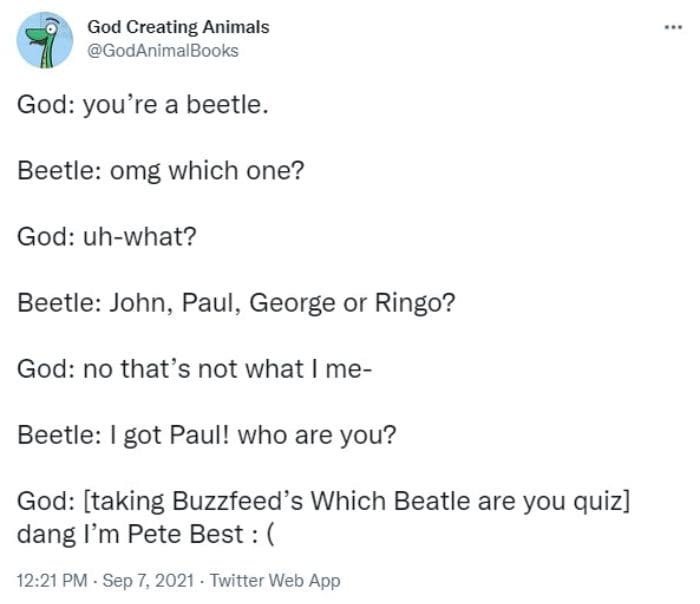Click the line "Beetle: omg which one?"
700x604 pixels.
161,170
